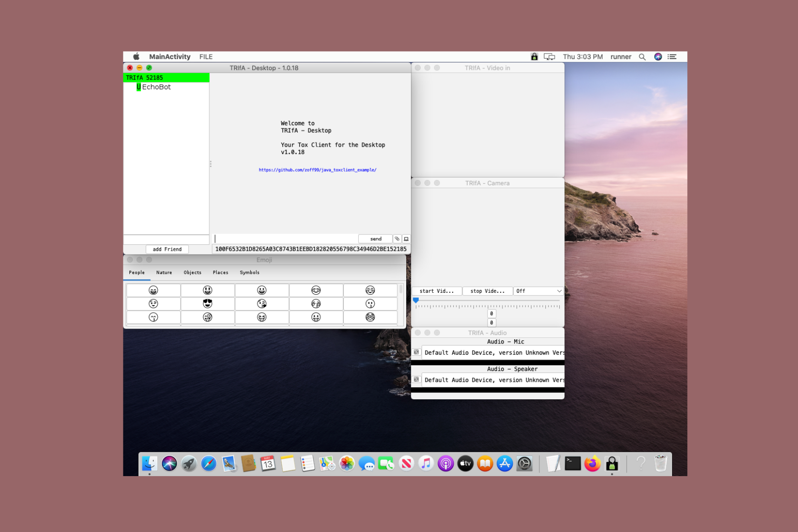Open Terminal from the Dock
798x532 pixels.
pos(572,464)
